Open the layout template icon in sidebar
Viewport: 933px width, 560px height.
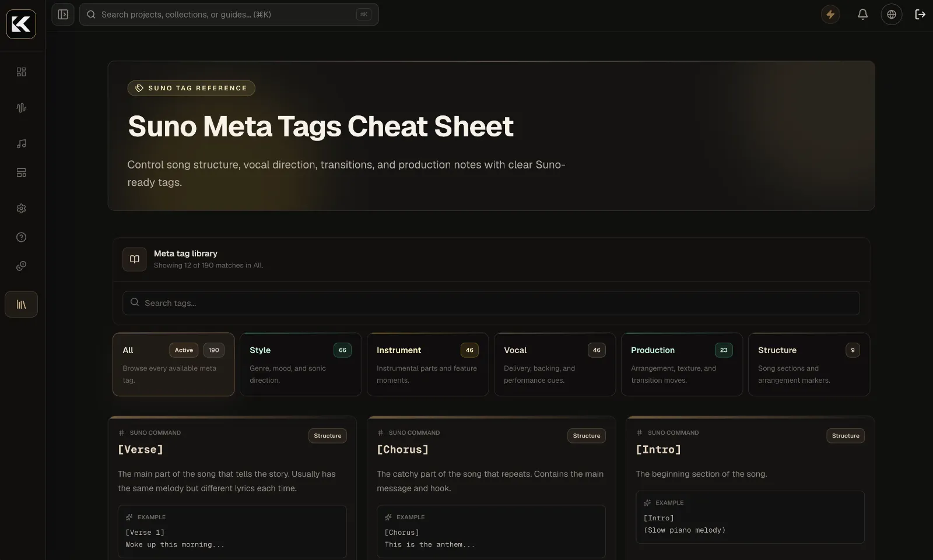[22, 172]
